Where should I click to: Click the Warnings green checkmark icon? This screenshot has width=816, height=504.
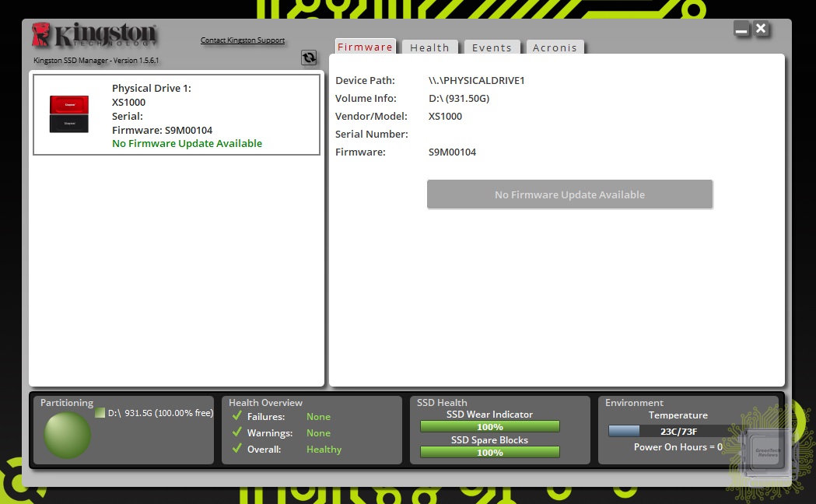[237, 432]
